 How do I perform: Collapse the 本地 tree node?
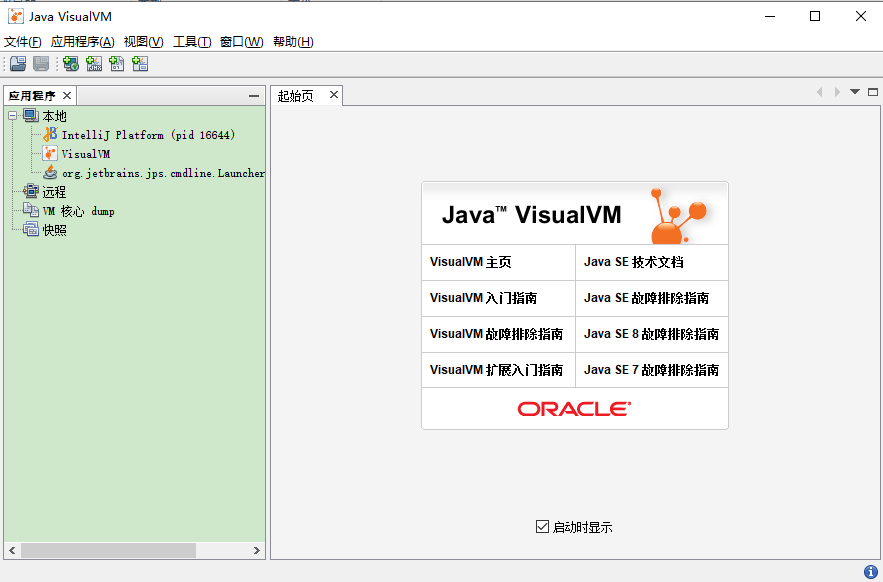pyautogui.click(x=12, y=115)
